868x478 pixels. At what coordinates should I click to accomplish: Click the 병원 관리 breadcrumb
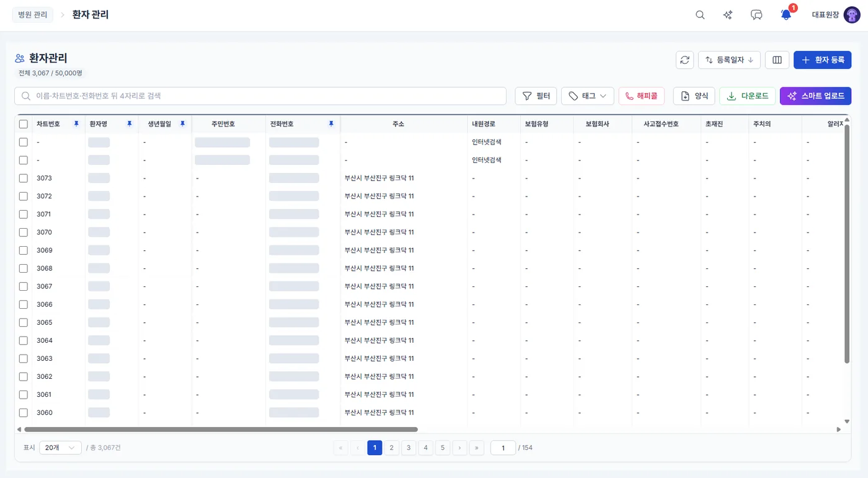pos(33,15)
